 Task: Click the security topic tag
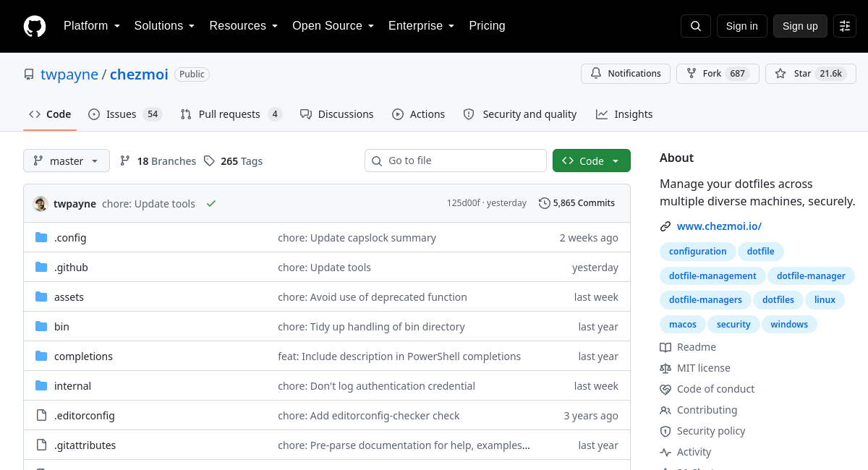point(733,325)
